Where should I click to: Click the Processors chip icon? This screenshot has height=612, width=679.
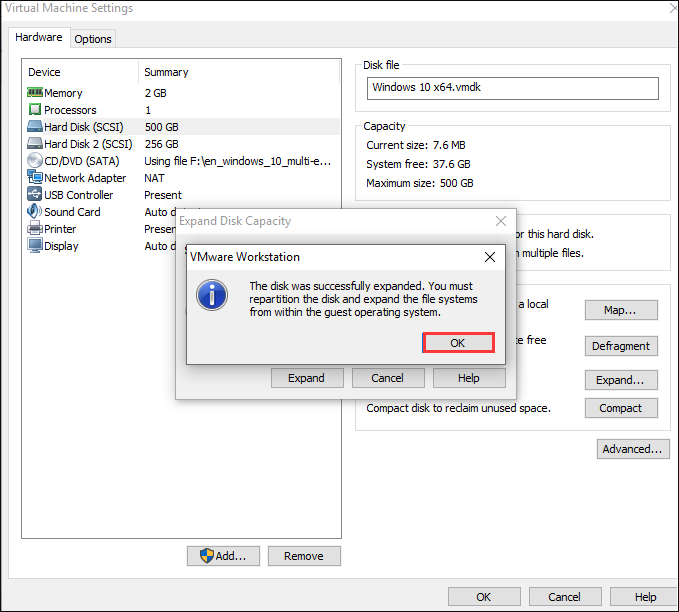click(x=35, y=109)
